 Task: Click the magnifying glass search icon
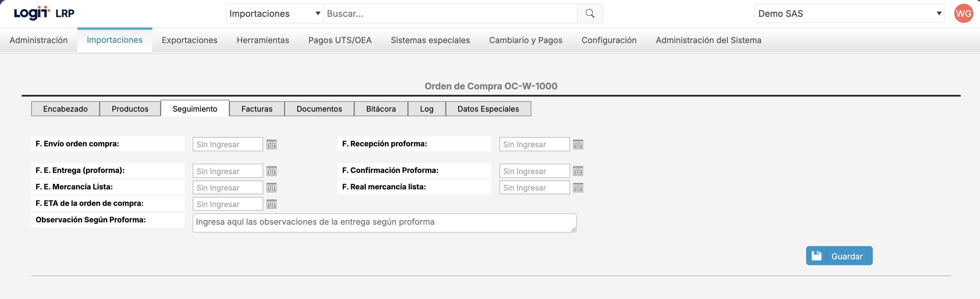click(590, 13)
